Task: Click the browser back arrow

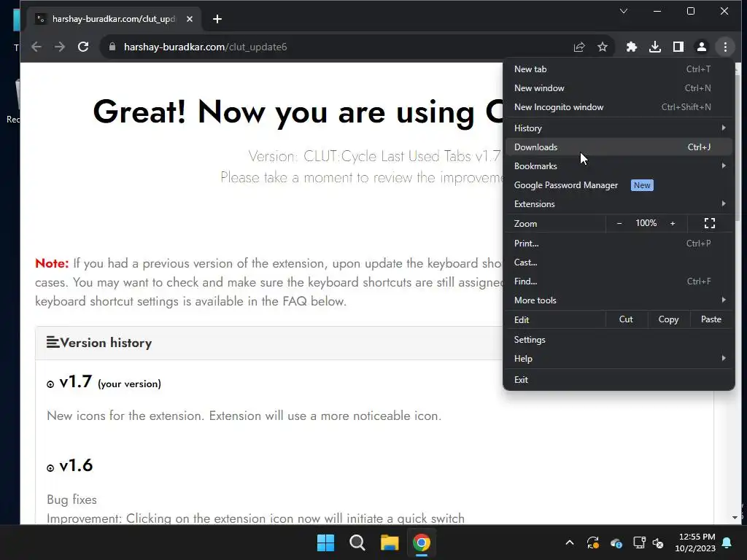Action: pyautogui.click(x=36, y=47)
